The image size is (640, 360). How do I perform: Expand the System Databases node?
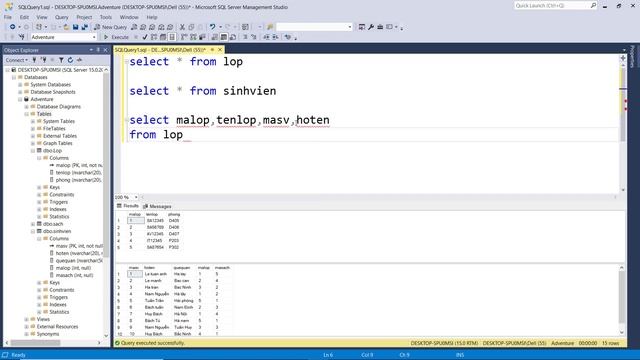(20, 84)
